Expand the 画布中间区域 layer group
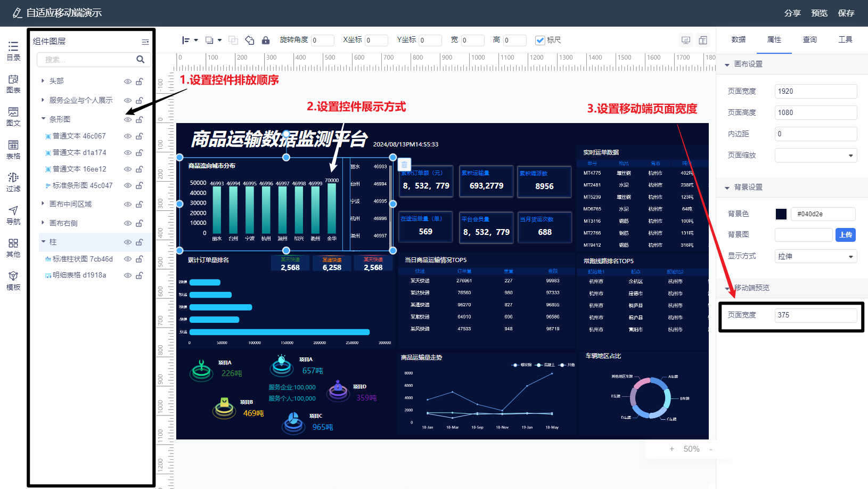Image resolution: width=868 pixels, height=489 pixels. point(43,203)
